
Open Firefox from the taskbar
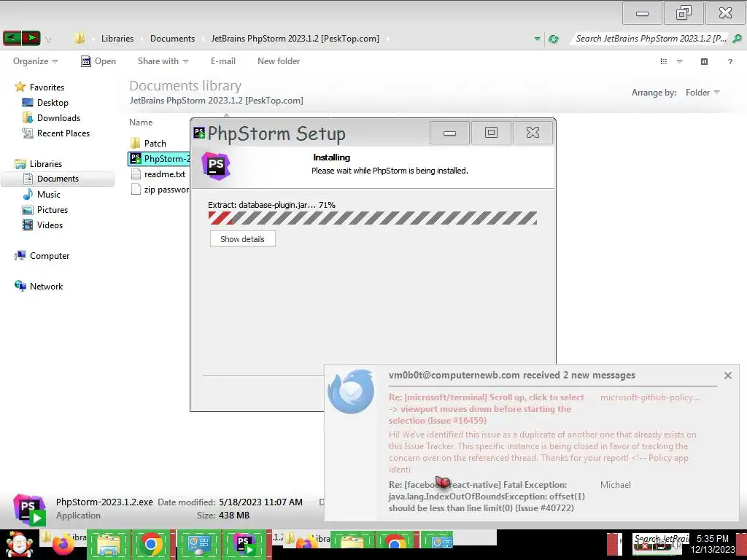coord(63,544)
